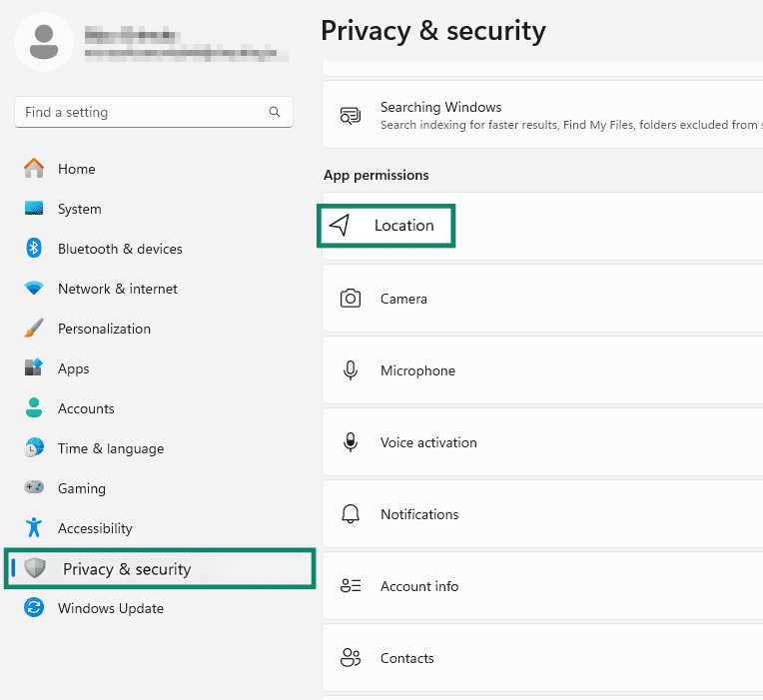The width and height of the screenshot is (763, 700).
Task: Click the Bluetooth icon in sidebar
Action: pyautogui.click(x=34, y=248)
